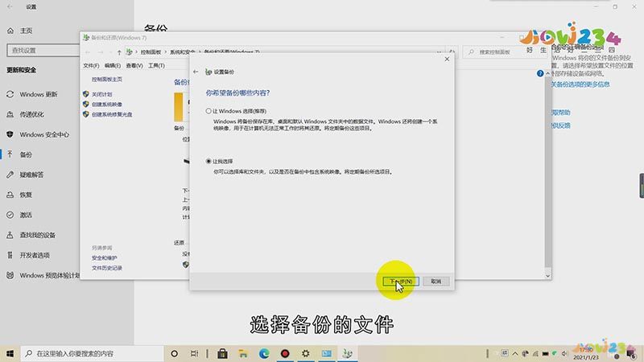Open the backup options 更多信息 link
644x362 pixels.
pyautogui.click(x=580, y=84)
